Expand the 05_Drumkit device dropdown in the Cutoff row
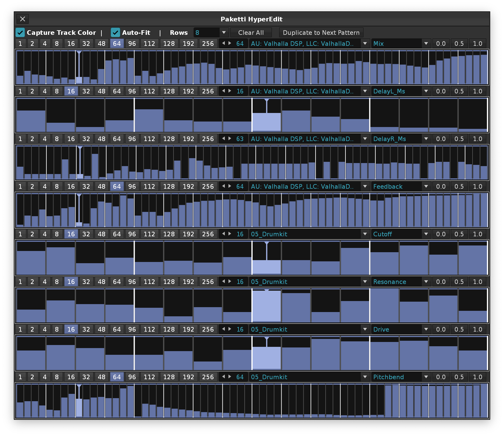The height and width of the screenshot is (436, 504). [x=309, y=234]
